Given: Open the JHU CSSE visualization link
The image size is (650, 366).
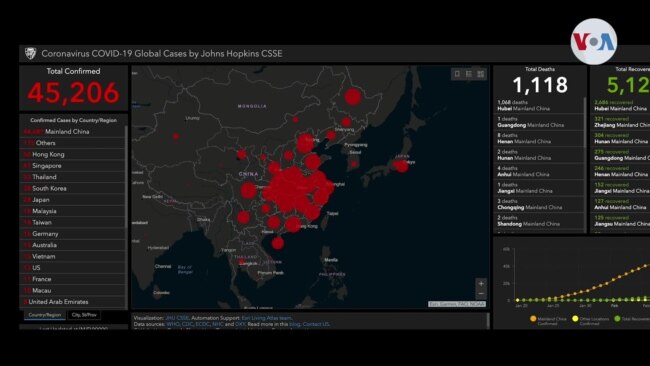Looking at the screenshot, I should tap(177, 318).
